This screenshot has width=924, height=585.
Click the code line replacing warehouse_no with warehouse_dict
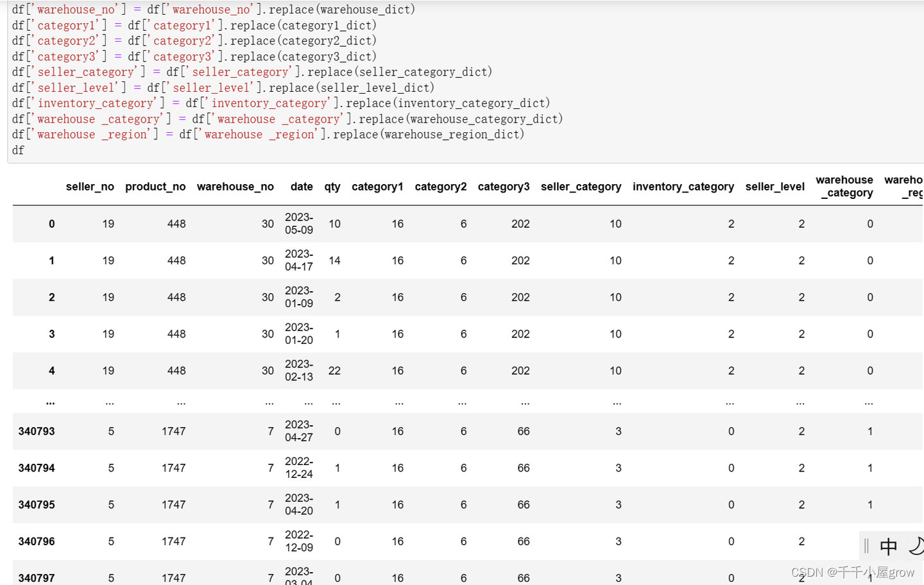pyautogui.click(x=214, y=10)
